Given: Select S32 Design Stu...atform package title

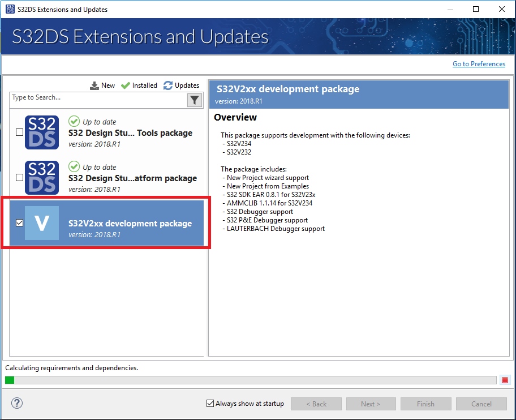Looking at the screenshot, I should tap(132, 178).
